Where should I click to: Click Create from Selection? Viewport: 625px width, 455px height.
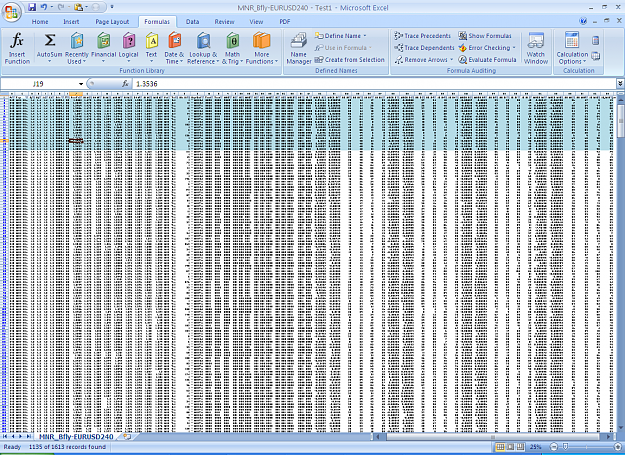[350, 60]
